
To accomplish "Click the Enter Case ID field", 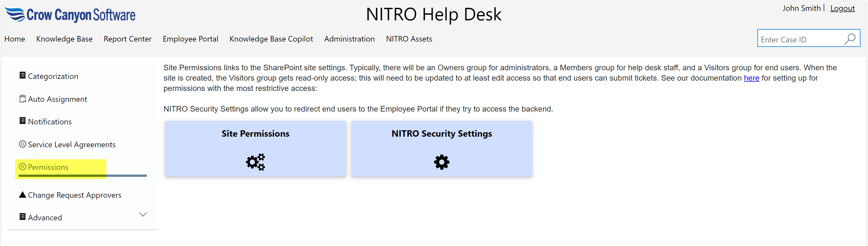I will point(799,40).
